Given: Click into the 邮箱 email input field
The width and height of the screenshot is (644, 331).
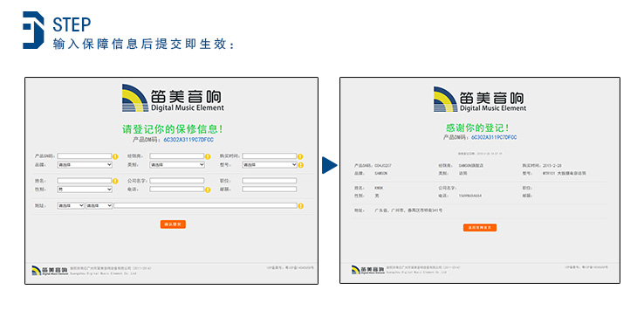Looking at the screenshot, I should (270, 190).
